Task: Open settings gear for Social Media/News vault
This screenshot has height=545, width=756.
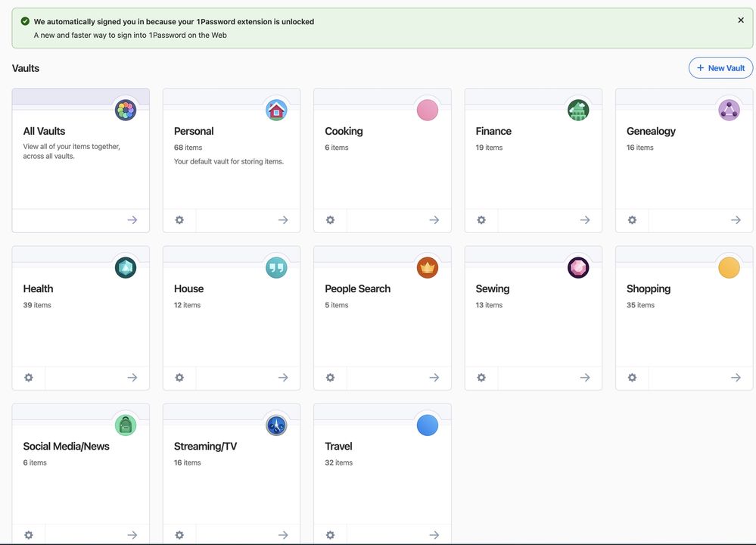Action: (29, 535)
